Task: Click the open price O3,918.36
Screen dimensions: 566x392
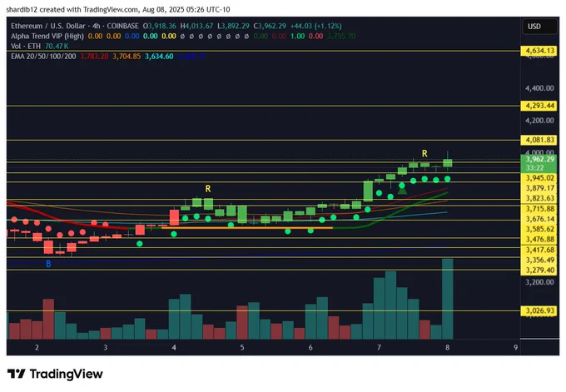Action: tap(160, 26)
